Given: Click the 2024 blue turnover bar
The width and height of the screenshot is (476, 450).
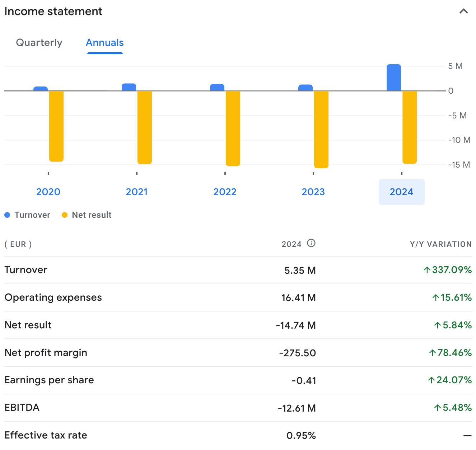Looking at the screenshot, I should click(394, 78).
